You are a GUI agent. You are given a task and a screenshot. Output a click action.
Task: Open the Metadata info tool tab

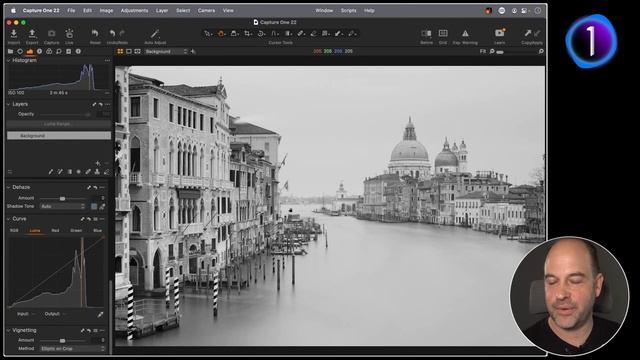click(x=78, y=51)
